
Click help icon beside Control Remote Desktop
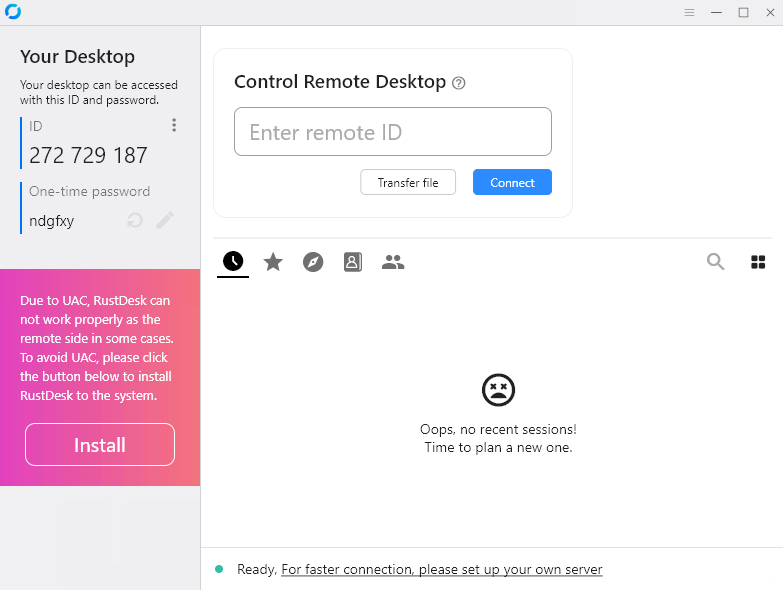coord(459,83)
